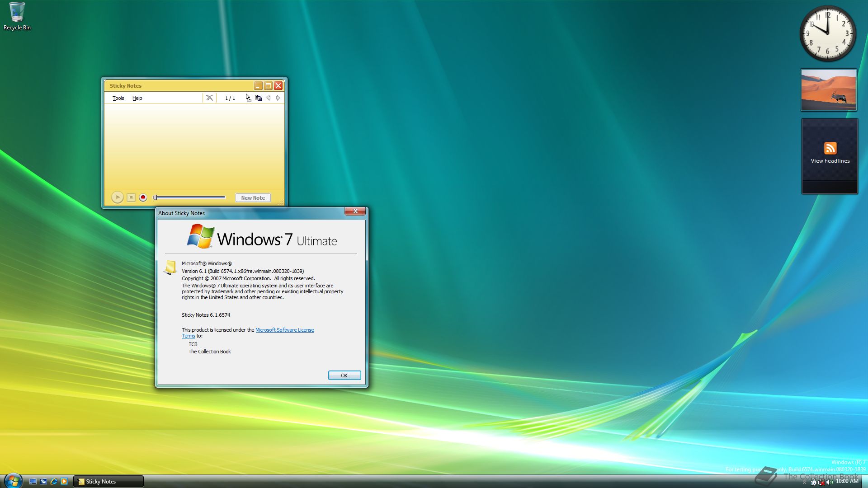The height and width of the screenshot is (488, 868).
Task: Open the Recycle Bin desktop icon
Action: [x=17, y=16]
